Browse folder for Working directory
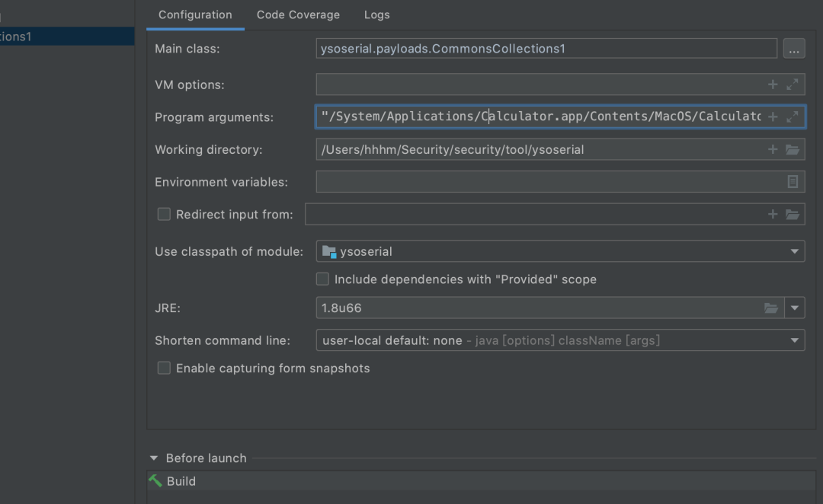Screen dimensions: 823x504 click(x=793, y=149)
